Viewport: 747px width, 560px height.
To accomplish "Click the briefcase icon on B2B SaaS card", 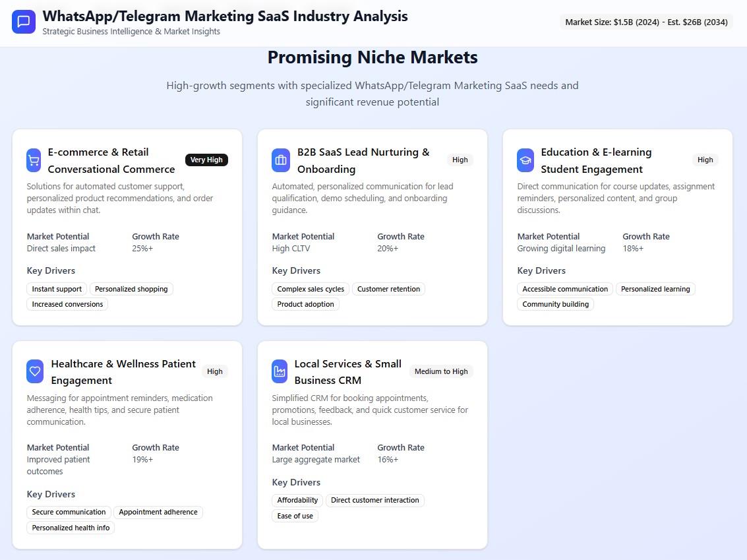I will point(281,160).
